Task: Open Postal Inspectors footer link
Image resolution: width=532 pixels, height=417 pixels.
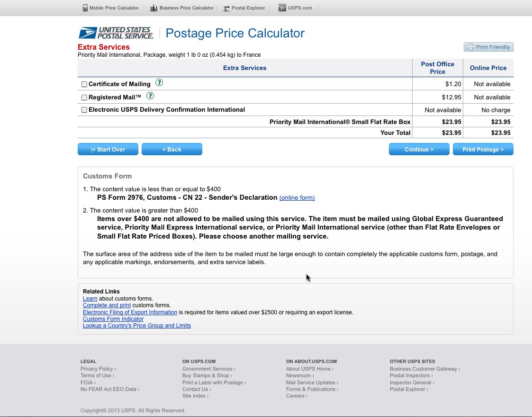Action: point(411,375)
